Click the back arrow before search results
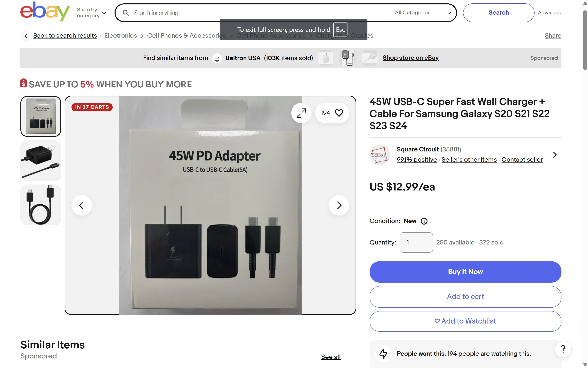This screenshot has width=588, height=368. (x=26, y=36)
